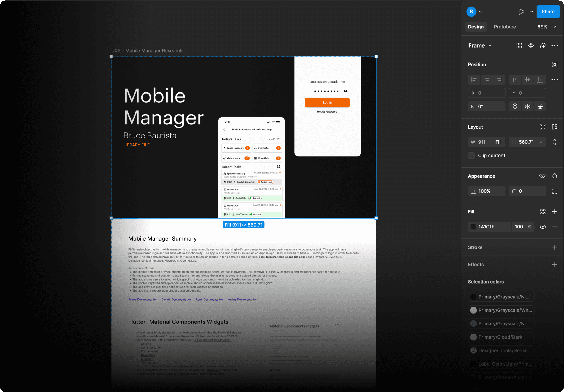Enable the Clip content checkbox
Image resolution: width=564 pixels, height=392 pixels.
tap(471, 156)
